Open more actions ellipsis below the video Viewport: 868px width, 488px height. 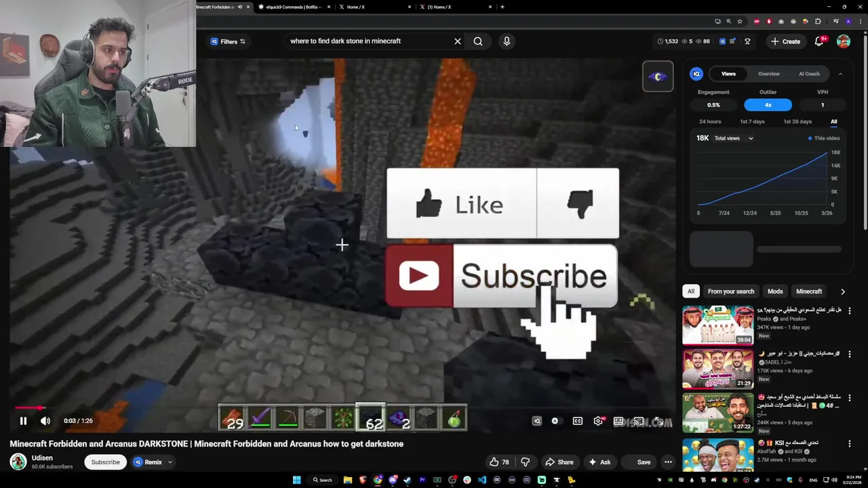(x=668, y=462)
